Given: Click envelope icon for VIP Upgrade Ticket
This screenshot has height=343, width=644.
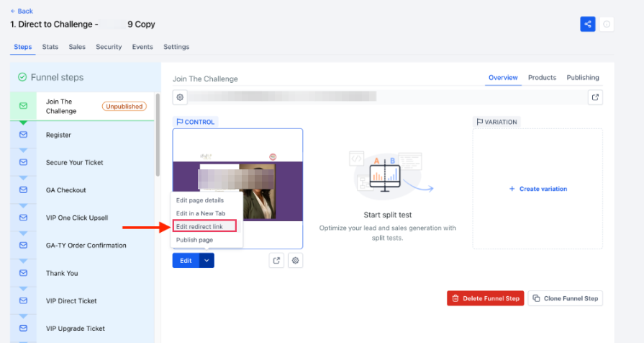Looking at the screenshot, I should [24, 328].
